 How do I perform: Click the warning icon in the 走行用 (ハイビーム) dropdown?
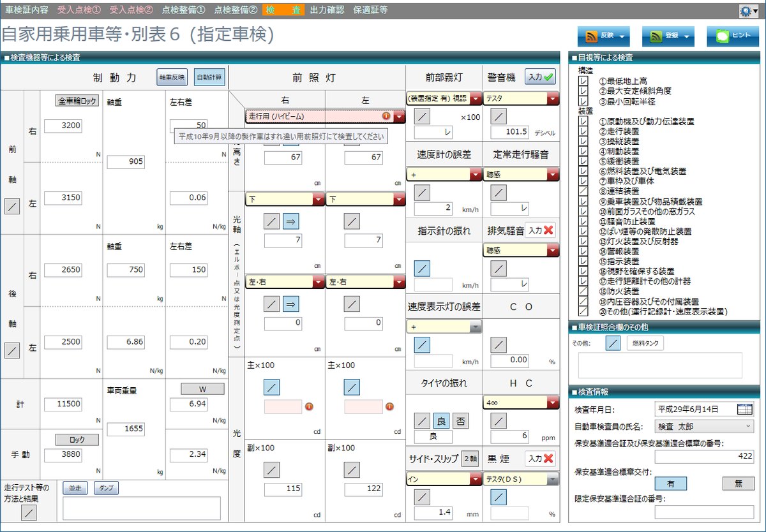coord(386,116)
